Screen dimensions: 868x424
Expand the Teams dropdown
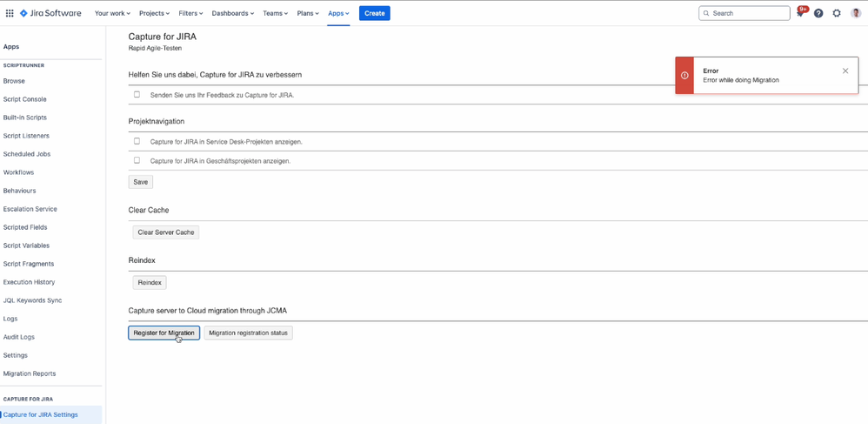click(x=275, y=13)
